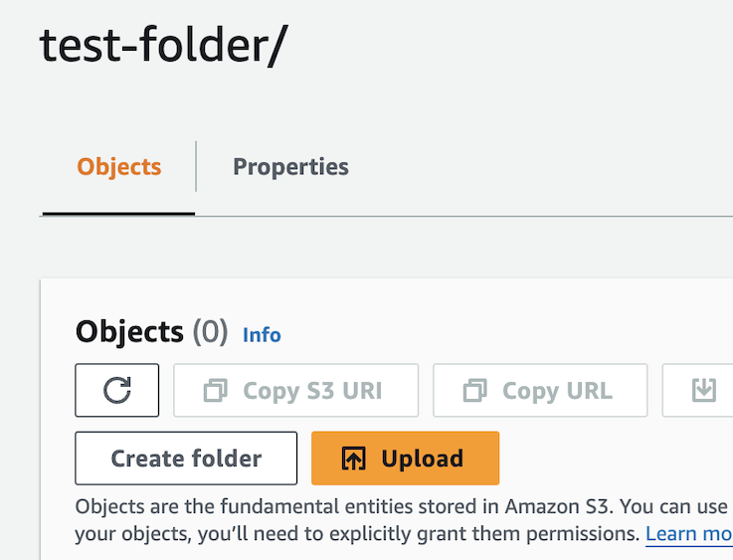Click the (0) object count
This screenshot has width=733, height=560.
(x=210, y=332)
